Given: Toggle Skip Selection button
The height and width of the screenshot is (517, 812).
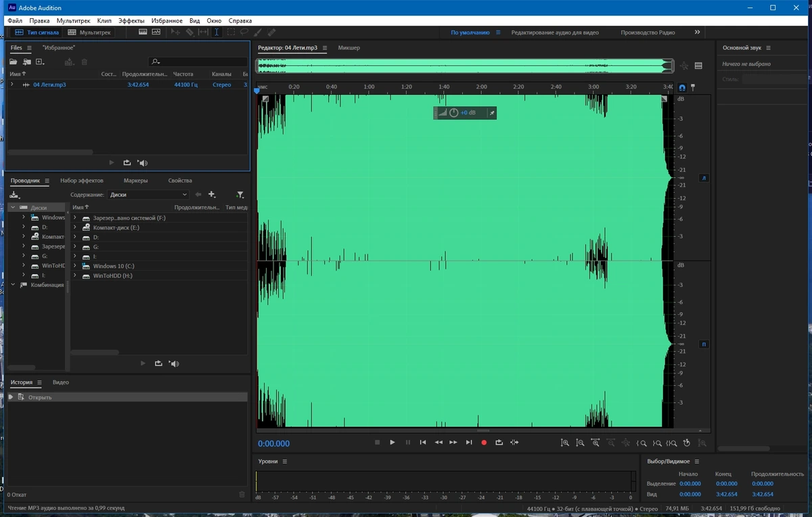Looking at the screenshot, I should (515, 443).
